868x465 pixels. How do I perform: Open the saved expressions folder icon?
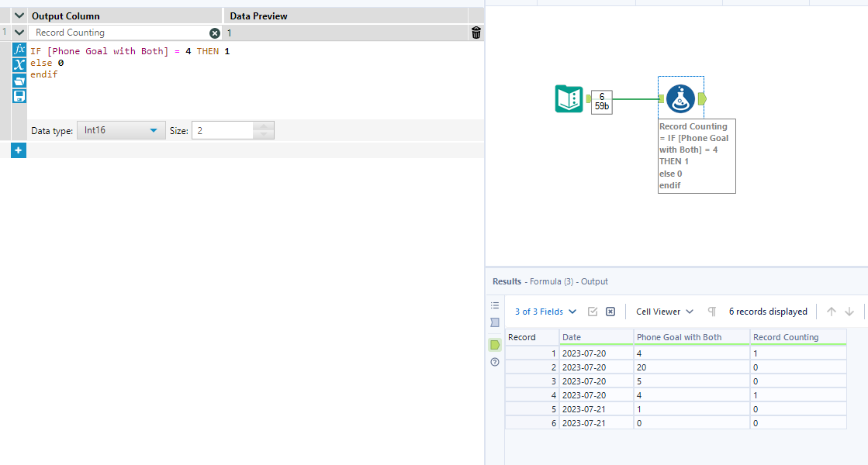19,81
